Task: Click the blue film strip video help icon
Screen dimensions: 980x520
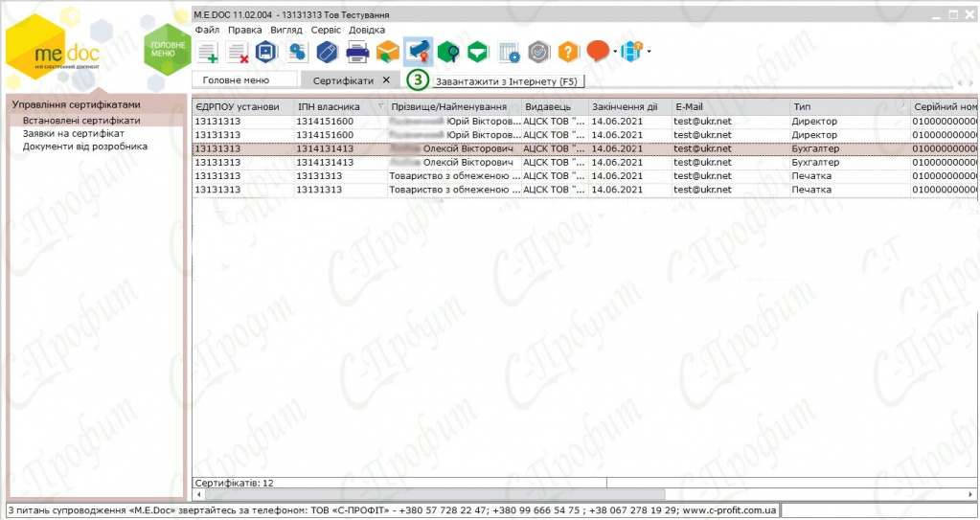Action: pyautogui.click(x=632, y=52)
